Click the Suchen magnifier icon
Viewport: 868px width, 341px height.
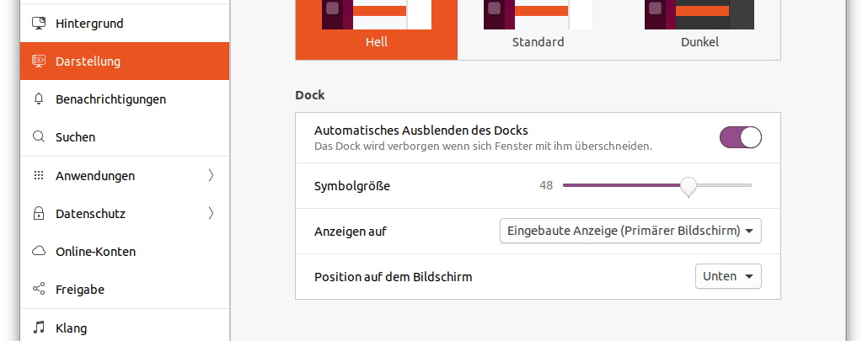coord(38,137)
